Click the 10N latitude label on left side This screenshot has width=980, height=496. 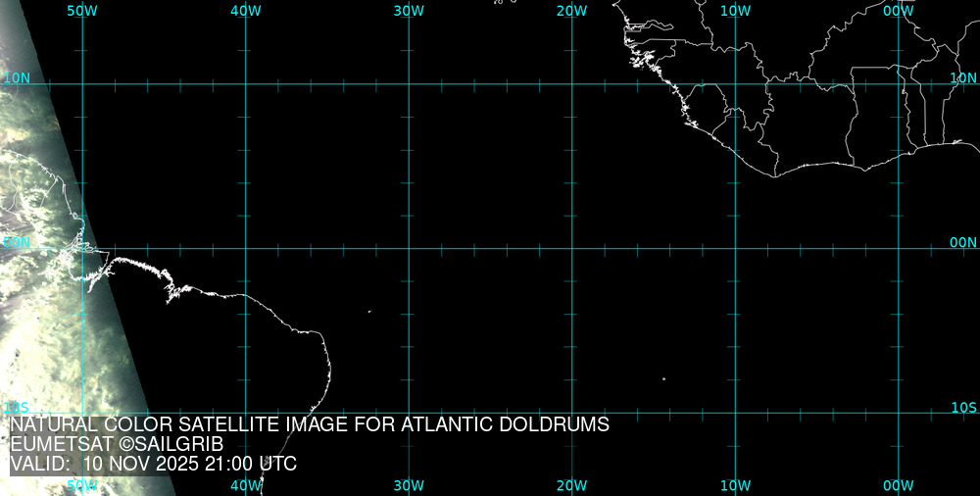pyautogui.click(x=16, y=77)
